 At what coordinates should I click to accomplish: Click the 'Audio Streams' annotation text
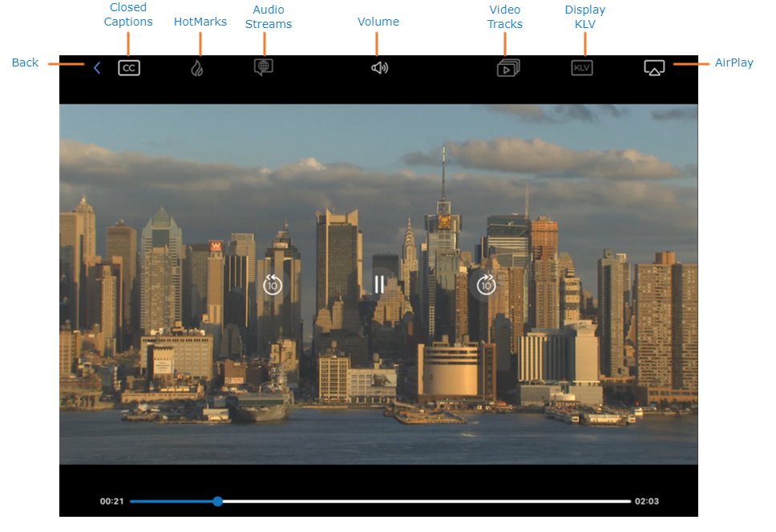click(x=269, y=17)
